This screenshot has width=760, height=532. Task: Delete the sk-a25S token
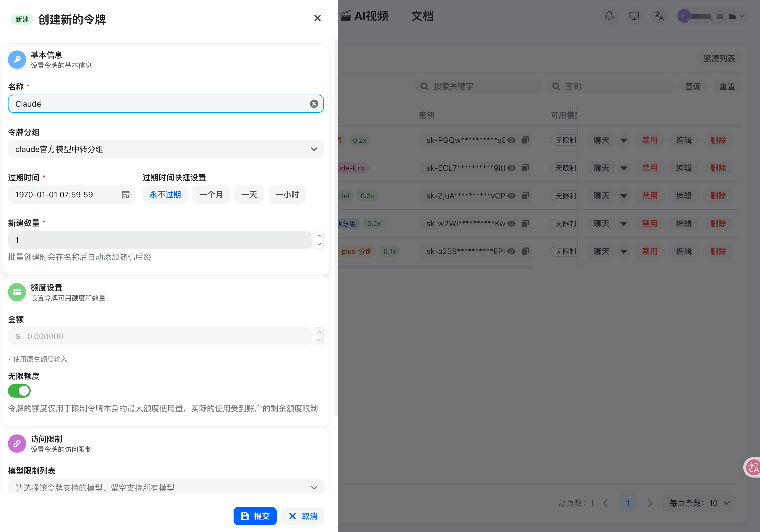(x=718, y=252)
